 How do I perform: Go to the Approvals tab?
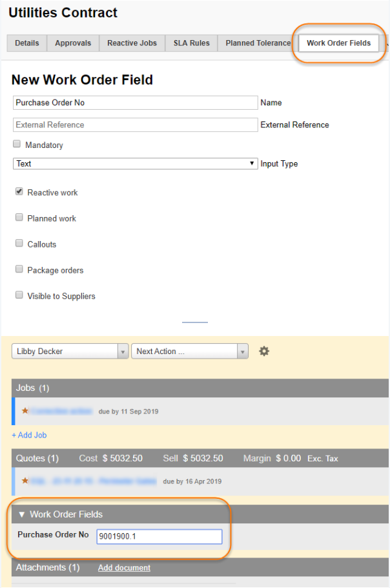[x=73, y=43]
